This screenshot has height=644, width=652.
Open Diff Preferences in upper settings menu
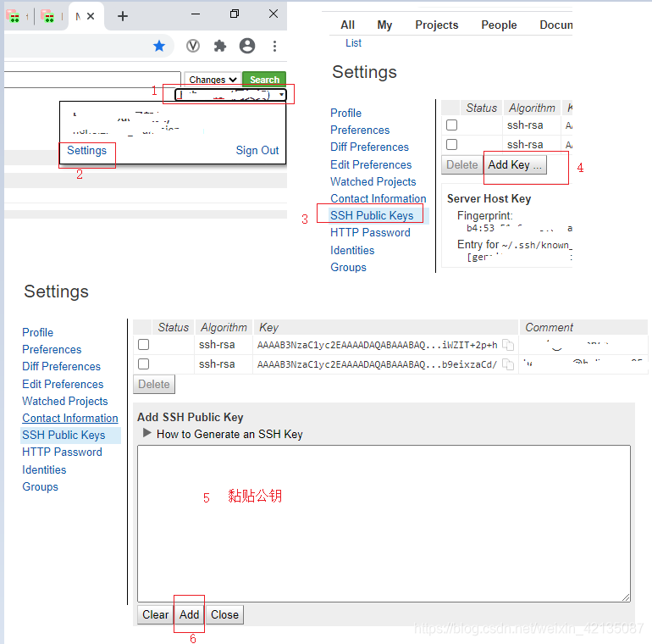coord(370,147)
